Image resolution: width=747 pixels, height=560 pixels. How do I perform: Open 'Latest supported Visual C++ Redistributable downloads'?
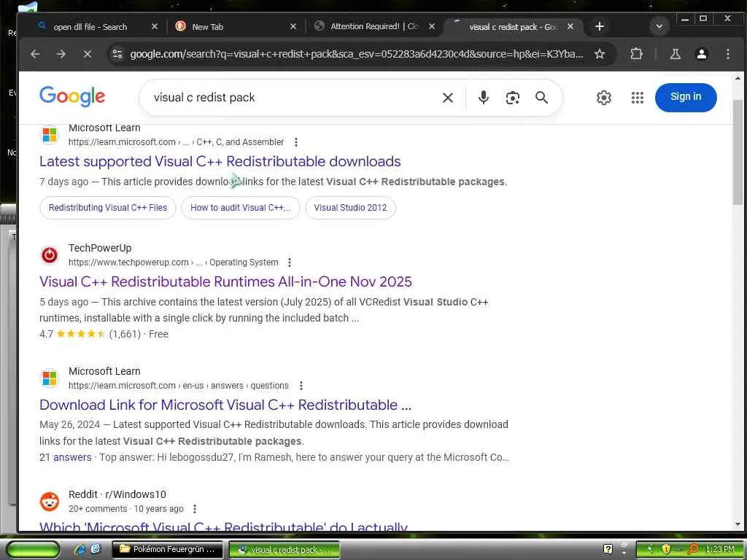220,161
